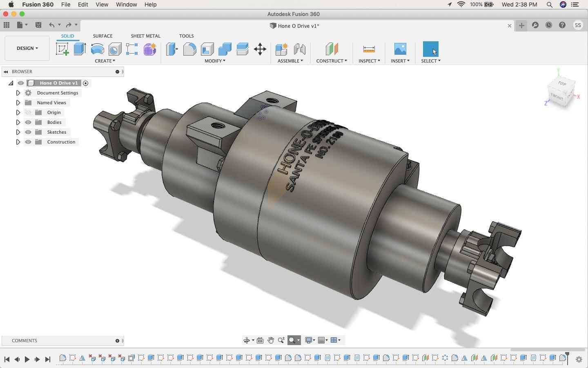This screenshot has height=368, width=588.
Task: Toggle Origin folder visibility
Action: point(28,112)
